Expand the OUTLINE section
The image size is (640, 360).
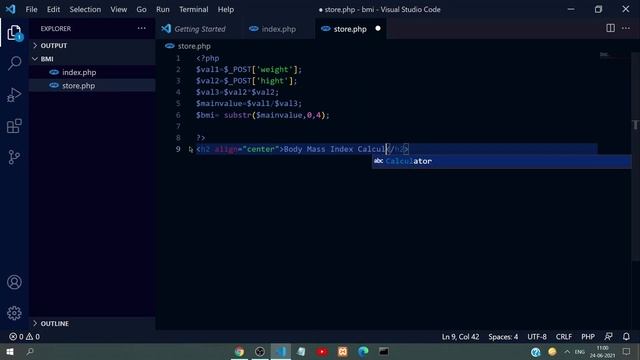[92, 323]
